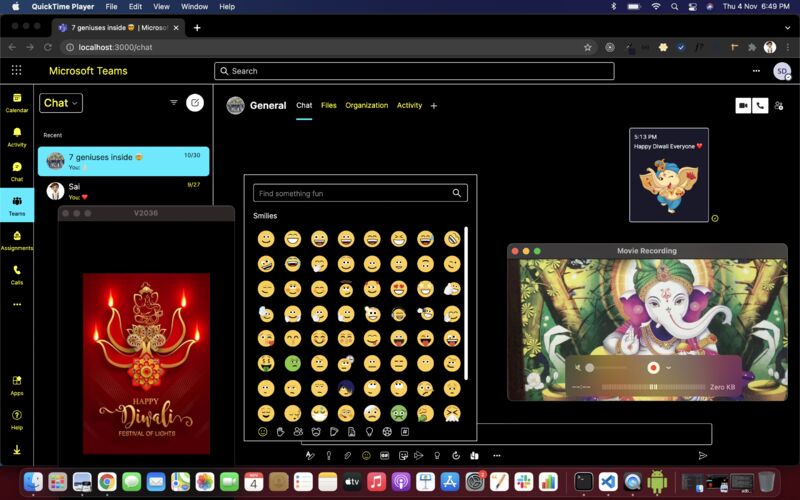Open a new browser tab
Image resolution: width=800 pixels, height=500 pixels.
[197, 28]
